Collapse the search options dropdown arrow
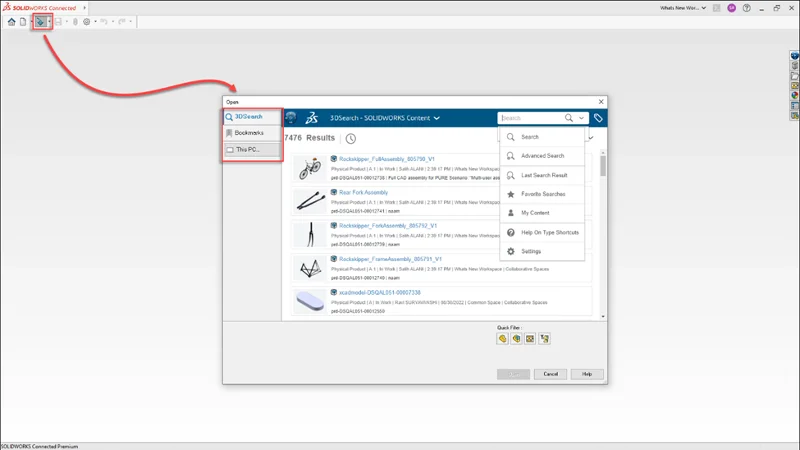This screenshot has height=450, width=800. coord(582,118)
